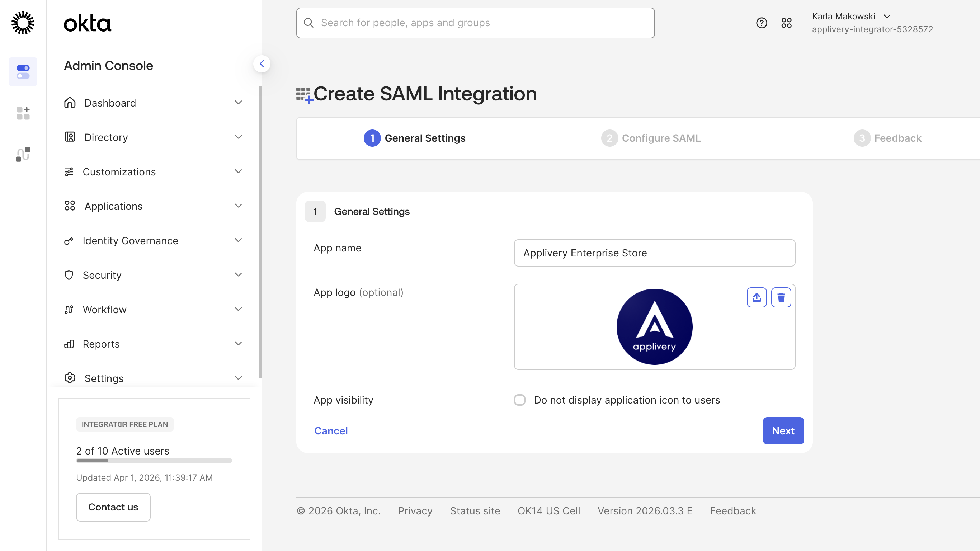Open the apps grid icon near username
The width and height of the screenshot is (980, 551).
786,23
